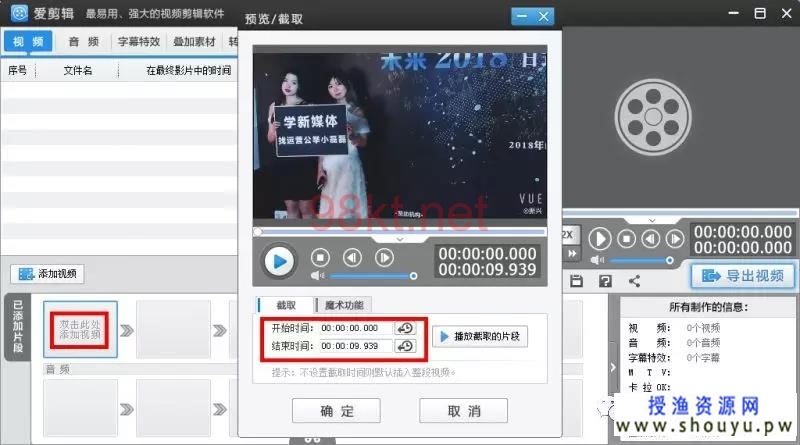Open the 音频 tab
The image size is (800, 445).
click(84, 41)
